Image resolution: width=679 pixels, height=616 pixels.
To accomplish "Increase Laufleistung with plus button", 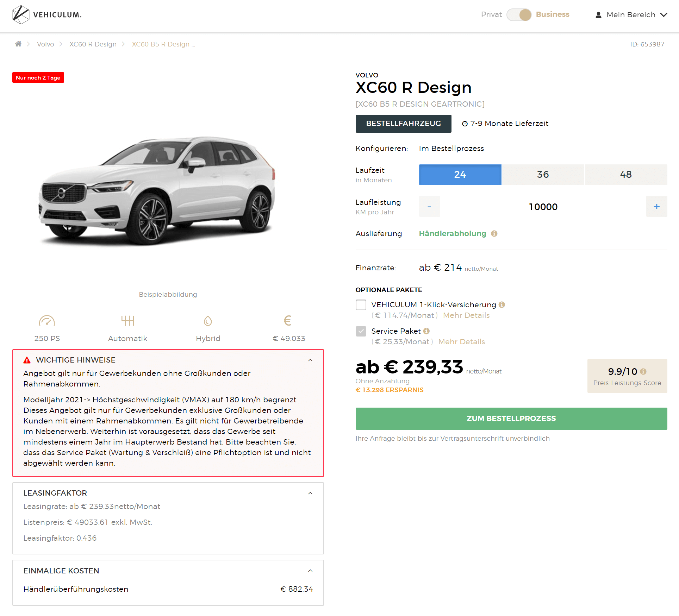I will point(657,206).
